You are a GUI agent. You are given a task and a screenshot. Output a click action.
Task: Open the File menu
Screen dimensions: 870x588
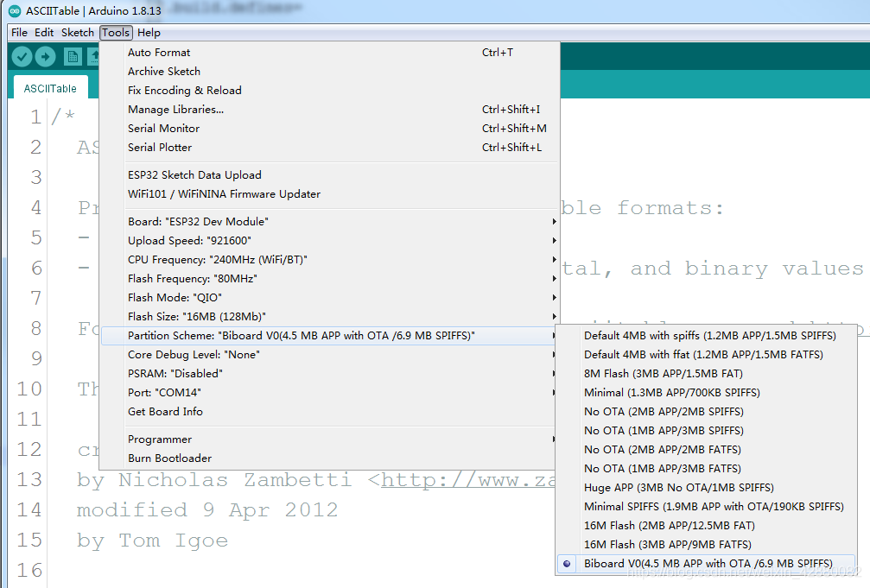pos(19,32)
